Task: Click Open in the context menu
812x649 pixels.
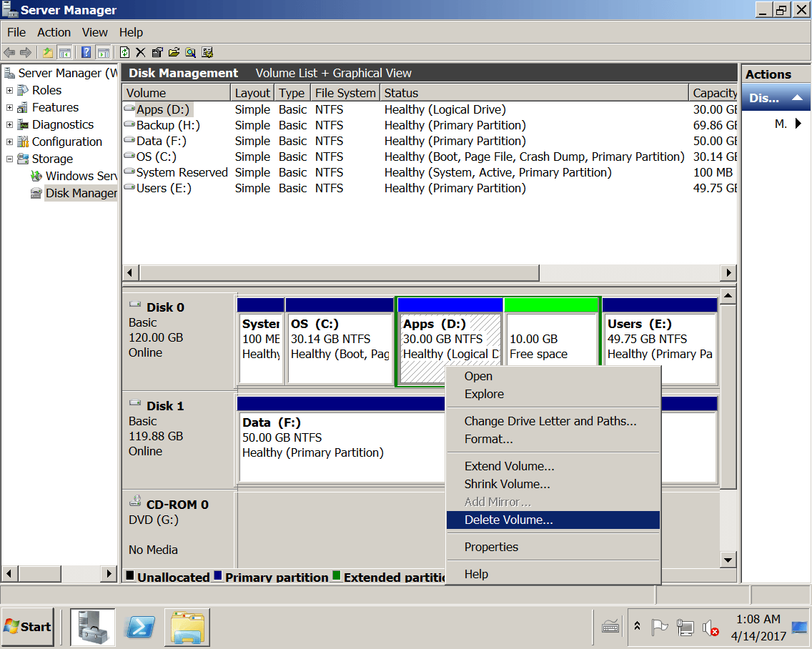Action: coord(553,376)
